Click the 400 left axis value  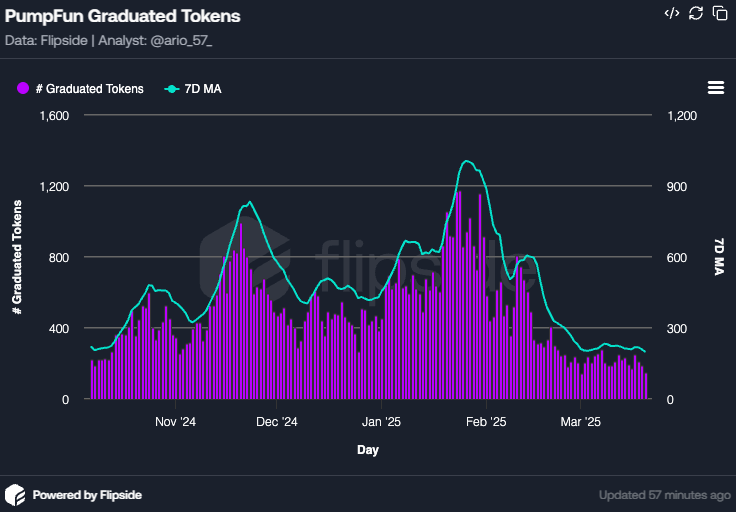[59, 329]
